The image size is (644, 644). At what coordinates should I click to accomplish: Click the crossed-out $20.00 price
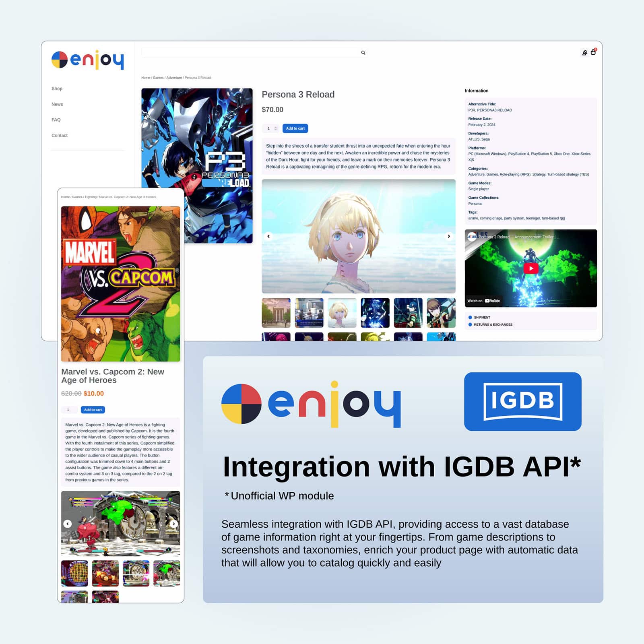coord(71,394)
